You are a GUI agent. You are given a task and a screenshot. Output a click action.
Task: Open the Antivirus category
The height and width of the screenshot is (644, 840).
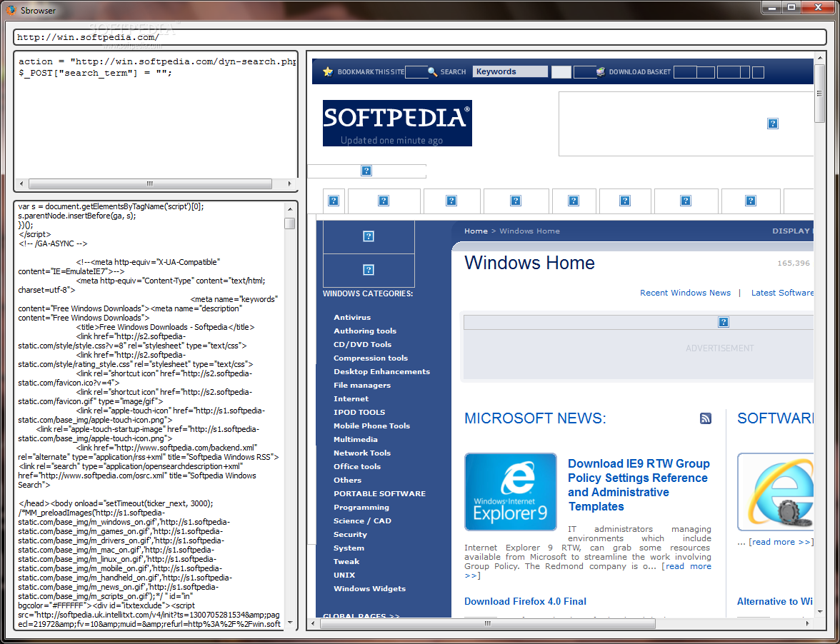pyautogui.click(x=352, y=318)
